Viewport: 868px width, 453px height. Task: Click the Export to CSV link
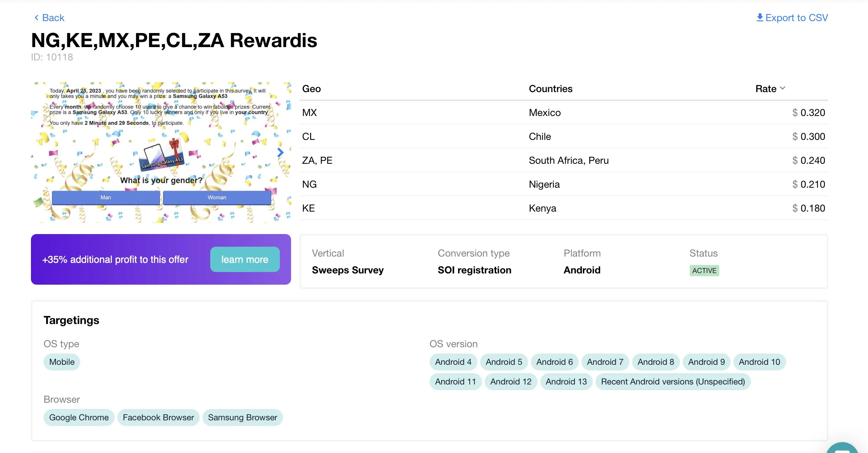(796, 18)
